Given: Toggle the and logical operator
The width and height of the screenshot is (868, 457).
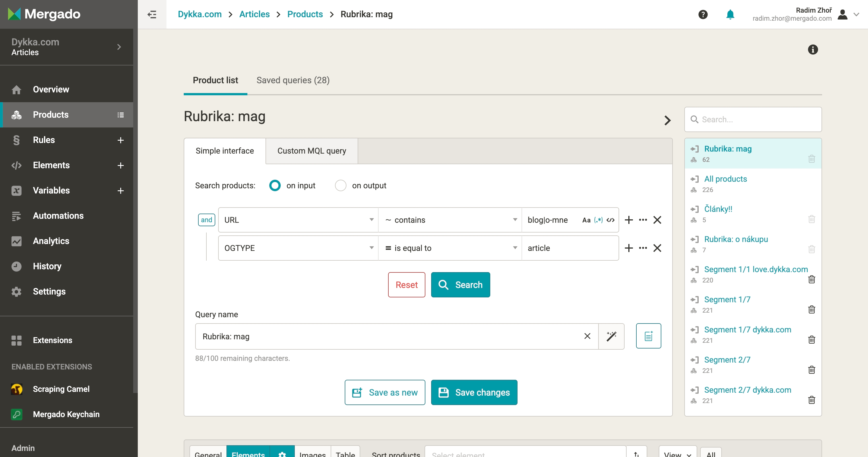Looking at the screenshot, I should point(206,220).
